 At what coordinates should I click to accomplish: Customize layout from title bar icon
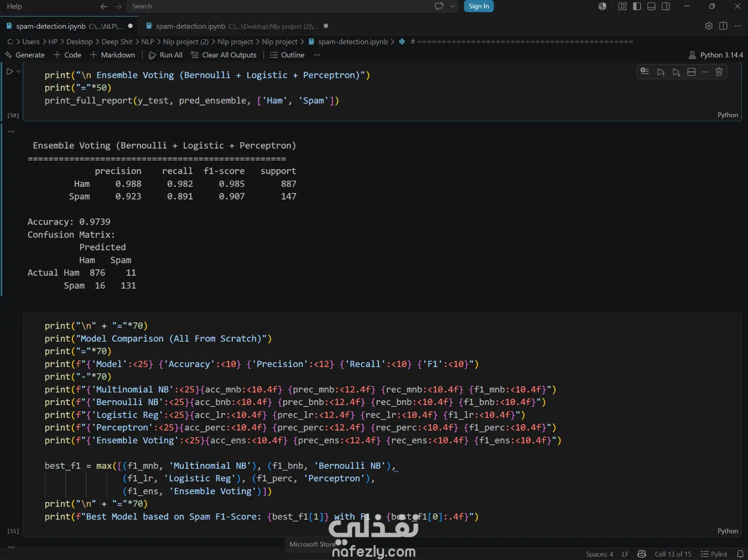pos(622,6)
